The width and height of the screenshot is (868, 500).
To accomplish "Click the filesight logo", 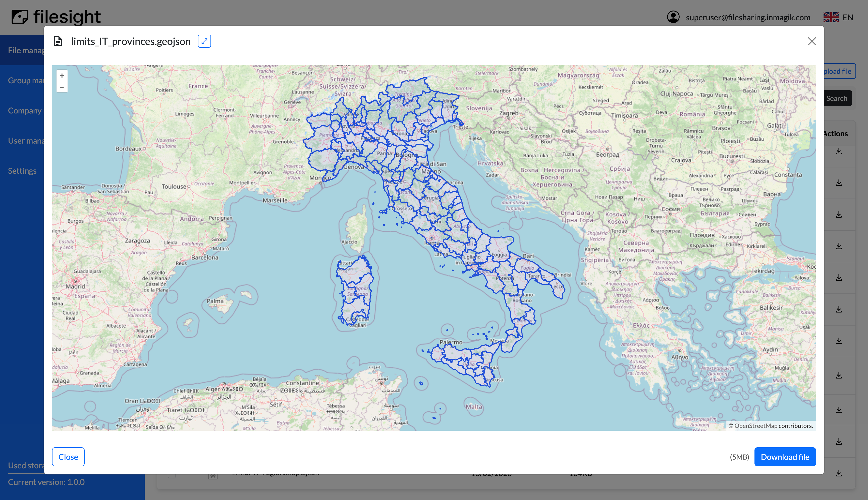I will click(x=56, y=17).
